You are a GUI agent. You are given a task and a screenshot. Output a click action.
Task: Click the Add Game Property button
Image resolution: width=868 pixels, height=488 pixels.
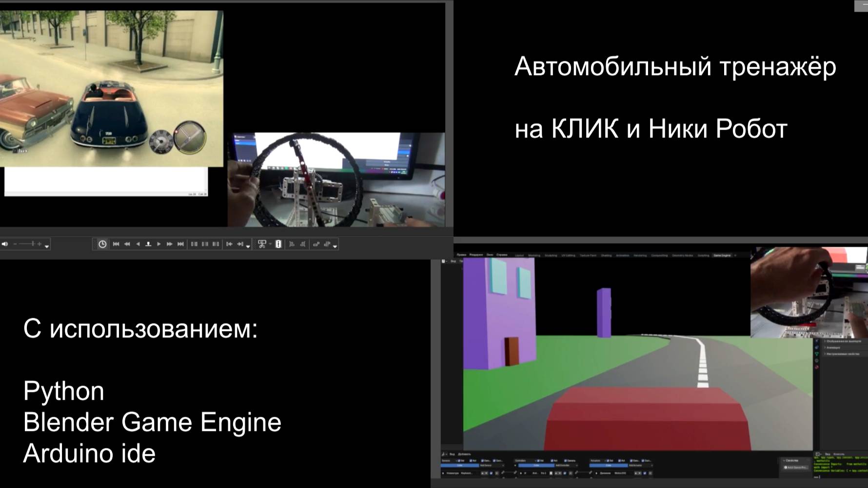797,468
